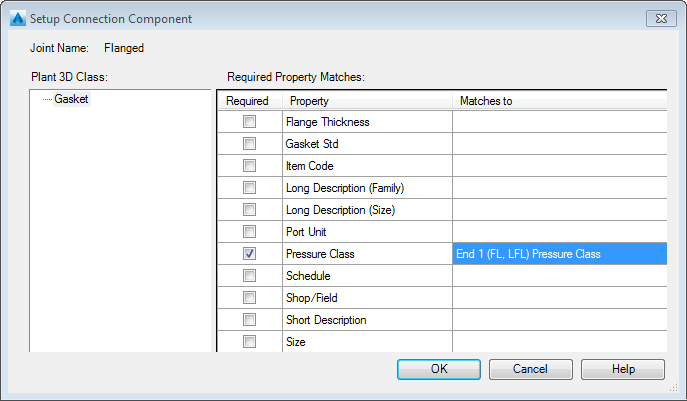Viewport: 687px width, 401px height.
Task: Click Matches to cell for Gasket Std
Action: coord(559,144)
